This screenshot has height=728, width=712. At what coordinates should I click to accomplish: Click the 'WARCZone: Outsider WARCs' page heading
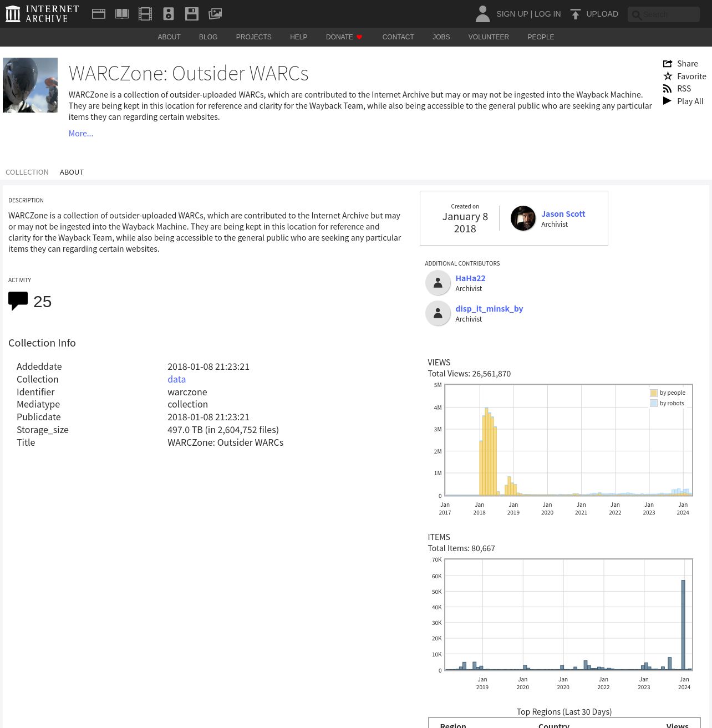(x=189, y=73)
